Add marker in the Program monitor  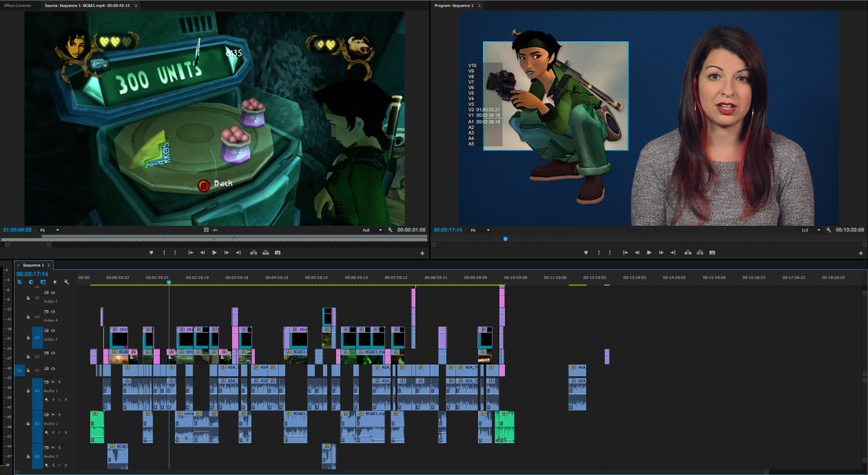pyautogui.click(x=586, y=253)
